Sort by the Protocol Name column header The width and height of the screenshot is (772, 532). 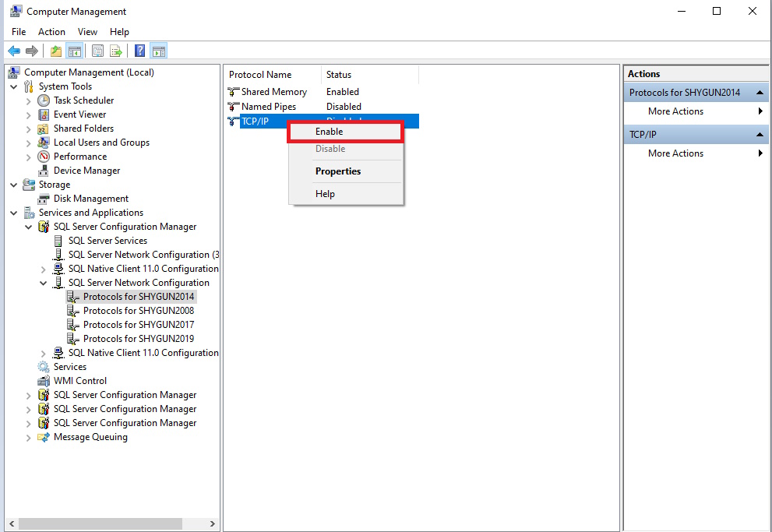(273, 75)
